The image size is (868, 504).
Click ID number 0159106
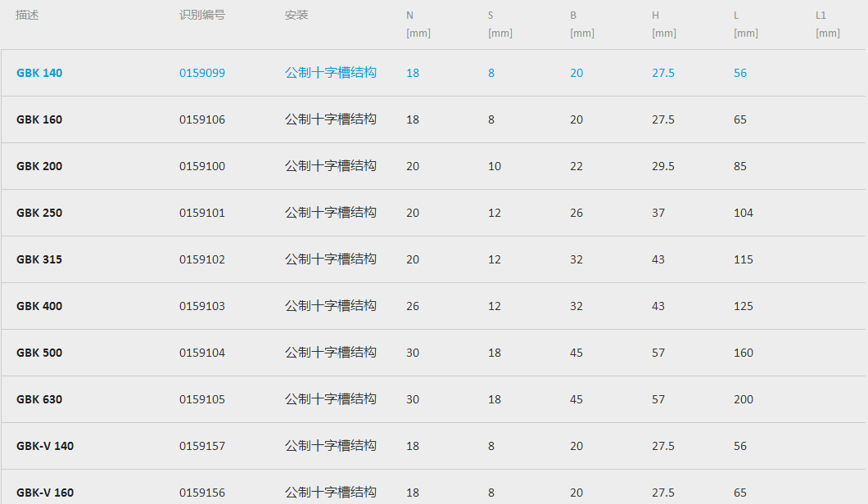(x=202, y=119)
